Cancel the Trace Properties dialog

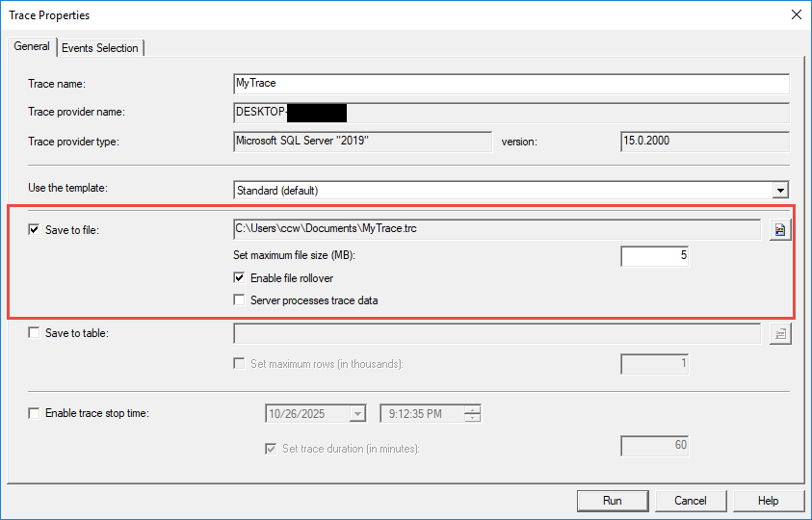[691, 501]
